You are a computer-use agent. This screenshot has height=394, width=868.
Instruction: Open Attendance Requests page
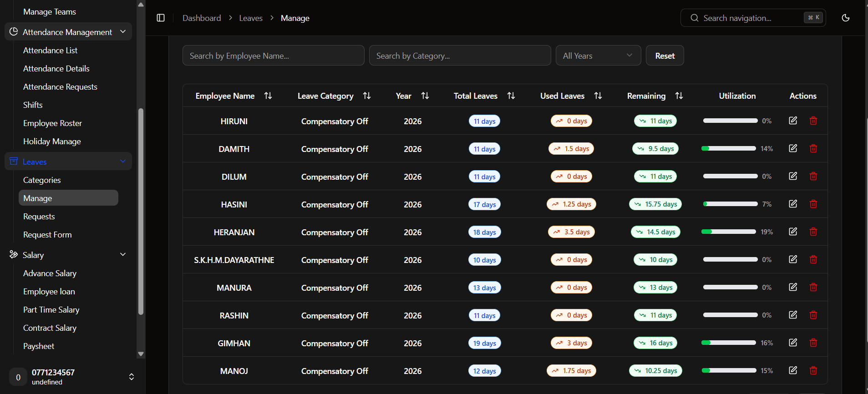[60, 87]
